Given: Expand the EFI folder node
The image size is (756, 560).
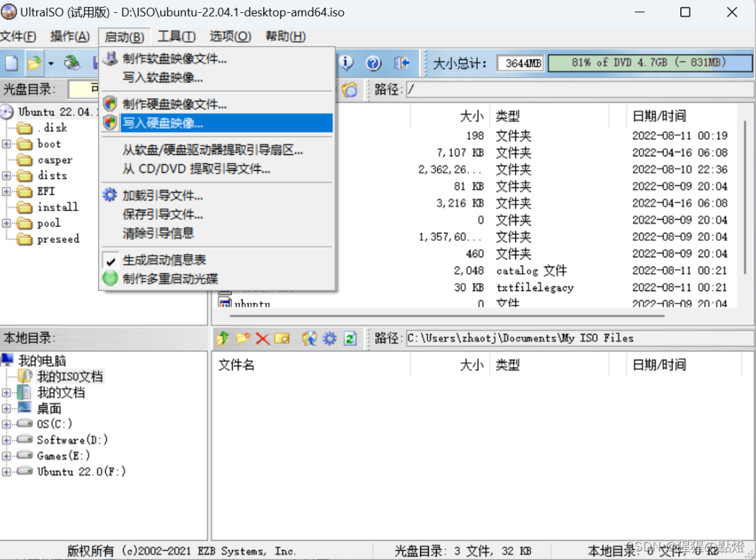Looking at the screenshot, I should (x=6, y=192).
